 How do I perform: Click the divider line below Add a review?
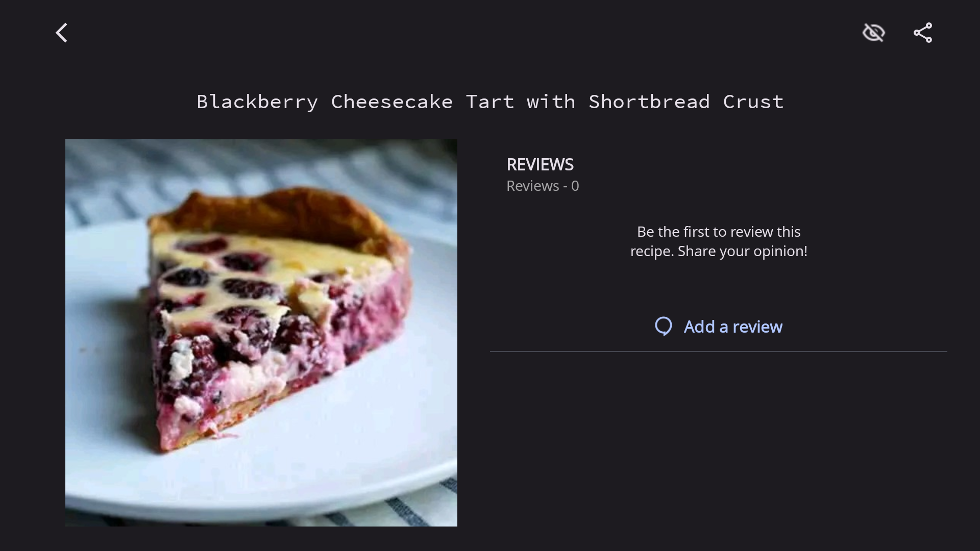[719, 352]
